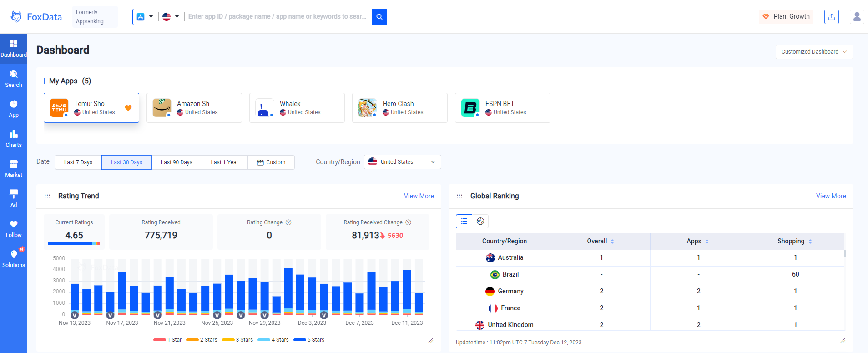Click the Rating Received 775,719 value
868x353 pixels.
[161, 235]
